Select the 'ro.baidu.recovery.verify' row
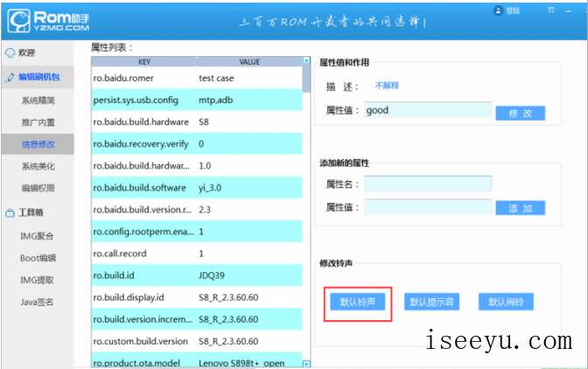 click(x=197, y=144)
